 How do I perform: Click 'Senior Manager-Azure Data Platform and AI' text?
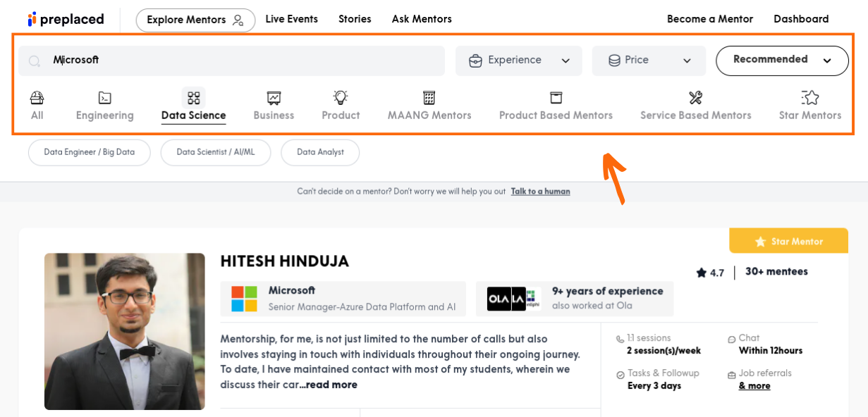(362, 307)
